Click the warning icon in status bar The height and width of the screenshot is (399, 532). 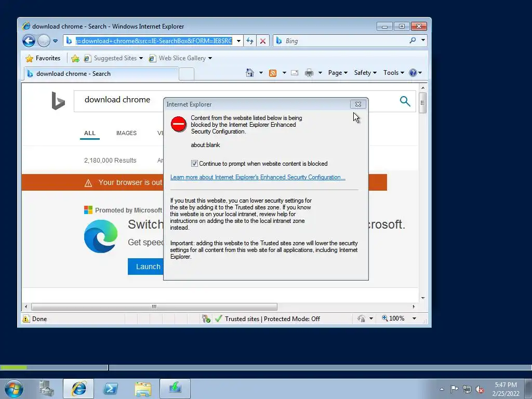click(26, 318)
